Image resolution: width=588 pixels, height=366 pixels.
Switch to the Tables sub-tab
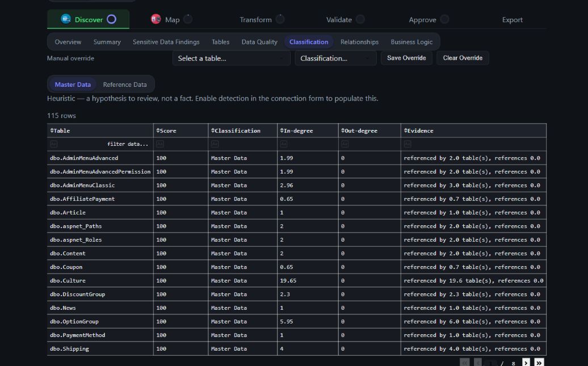click(x=220, y=42)
